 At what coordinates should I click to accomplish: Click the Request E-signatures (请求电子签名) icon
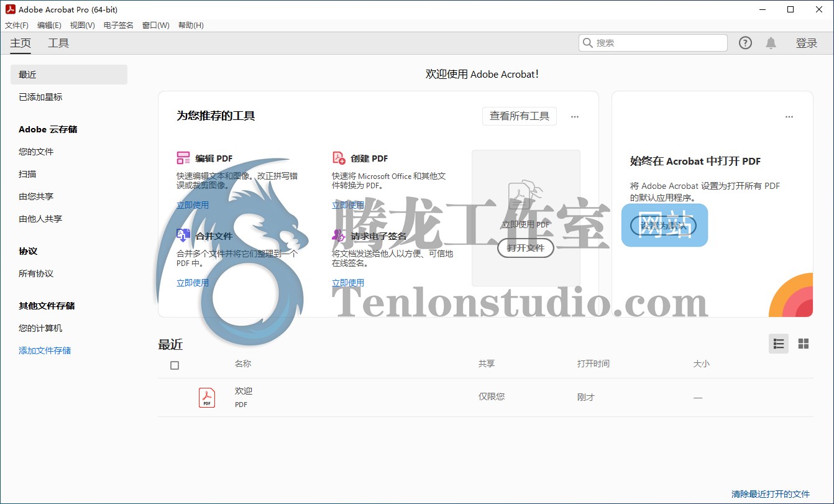[339, 236]
